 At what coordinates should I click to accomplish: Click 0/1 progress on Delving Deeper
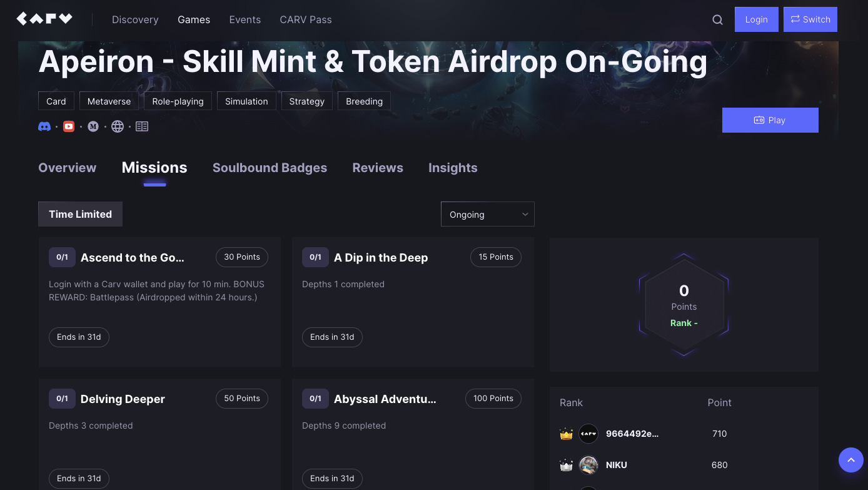62,399
